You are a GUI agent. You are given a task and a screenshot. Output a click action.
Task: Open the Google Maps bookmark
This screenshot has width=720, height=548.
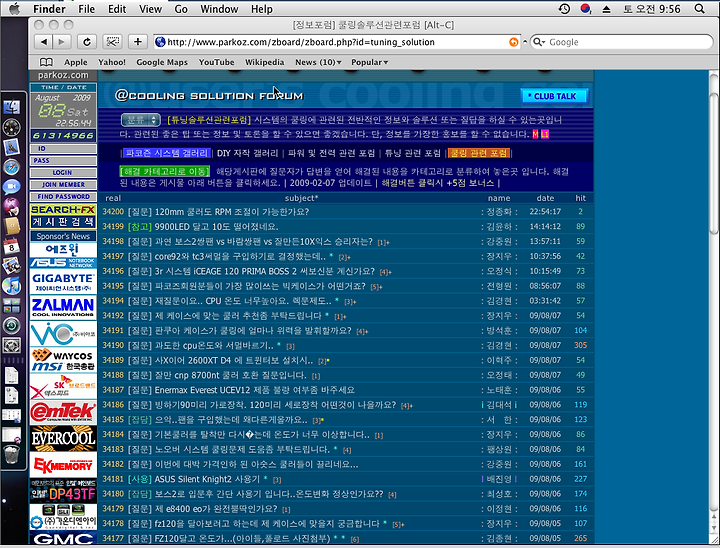[162, 62]
